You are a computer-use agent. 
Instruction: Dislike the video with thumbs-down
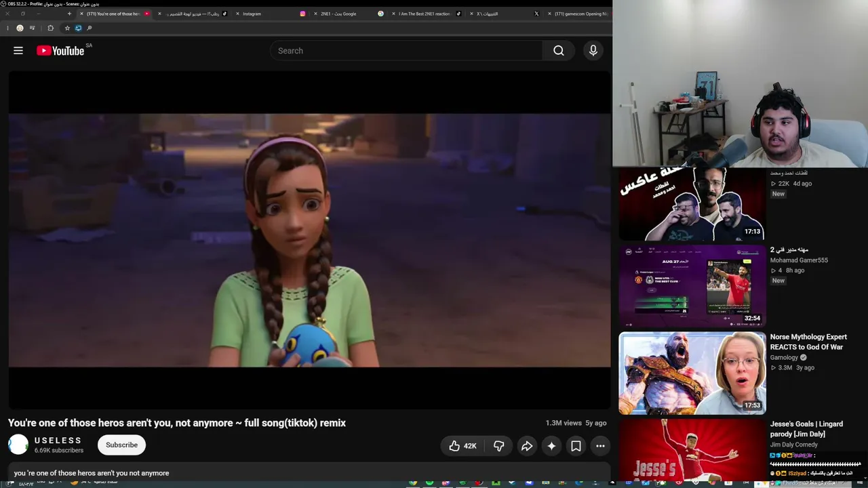click(498, 445)
